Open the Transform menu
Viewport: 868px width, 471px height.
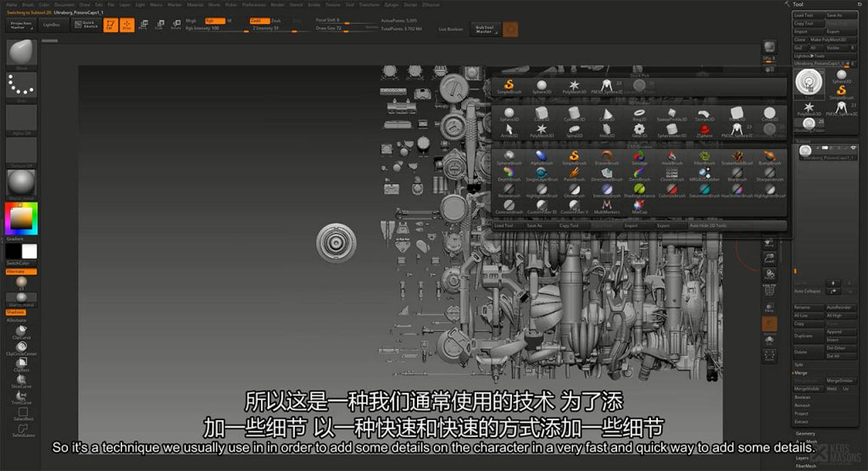coord(369,4)
